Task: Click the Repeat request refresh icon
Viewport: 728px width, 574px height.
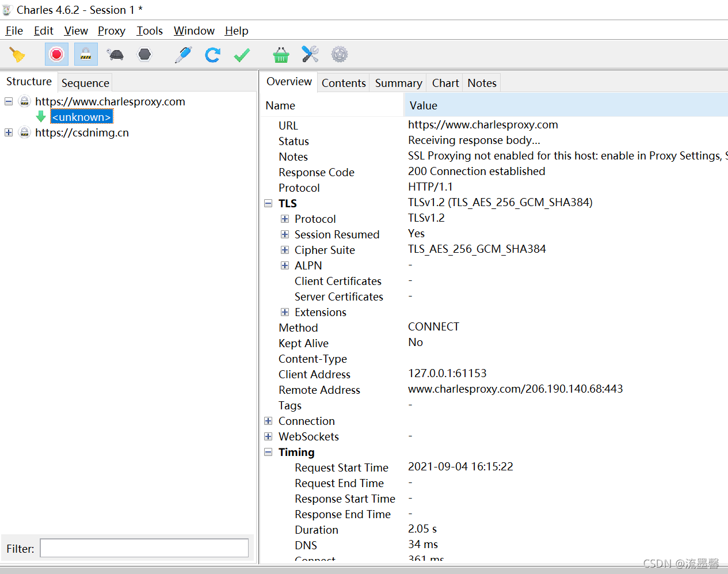Action: click(x=212, y=55)
